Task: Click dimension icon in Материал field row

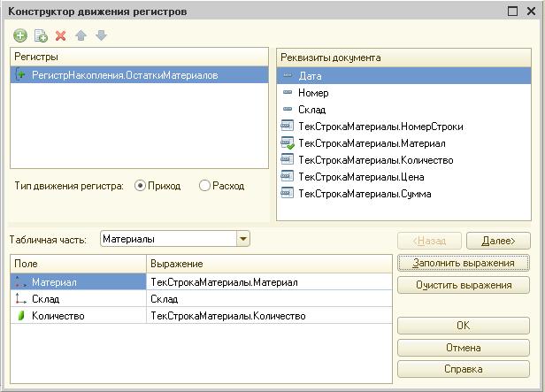Action: pos(21,282)
